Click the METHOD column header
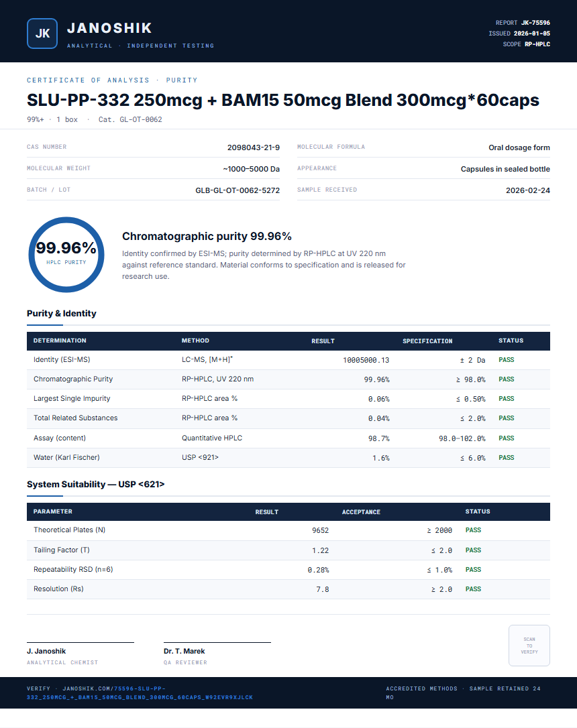Screen dimensions: 577x728 [x=195, y=341]
